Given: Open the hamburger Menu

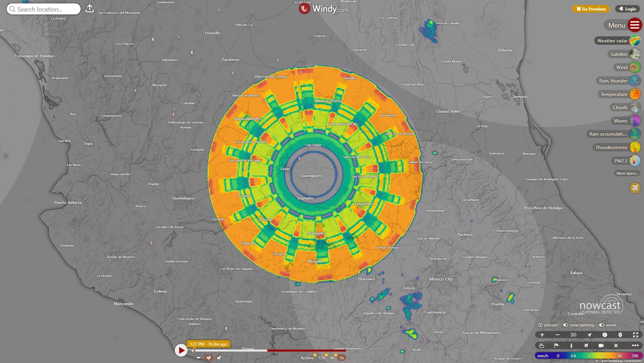Looking at the screenshot, I should click(633, 25).
